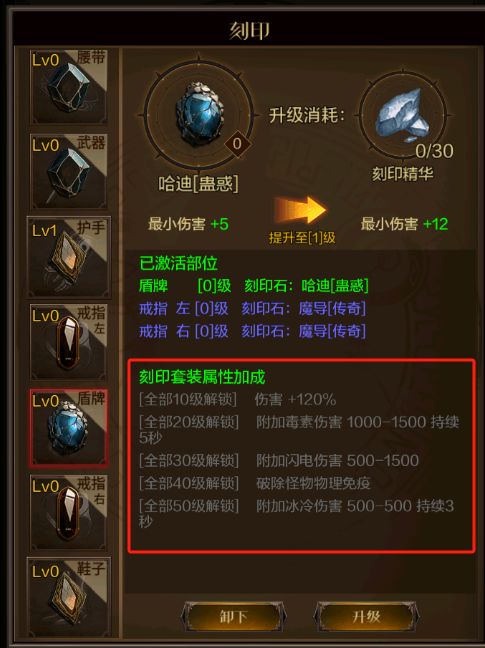Click the 哈迪[蛊惑] engraving stone icon
The width and height of the screenshot is (485, 648).
click(199, 114)
